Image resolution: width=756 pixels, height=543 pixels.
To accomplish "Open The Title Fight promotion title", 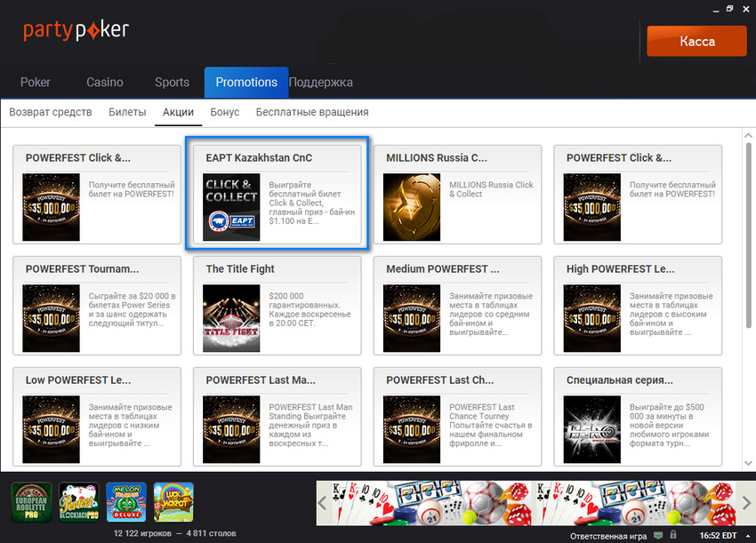I will 240,269.
